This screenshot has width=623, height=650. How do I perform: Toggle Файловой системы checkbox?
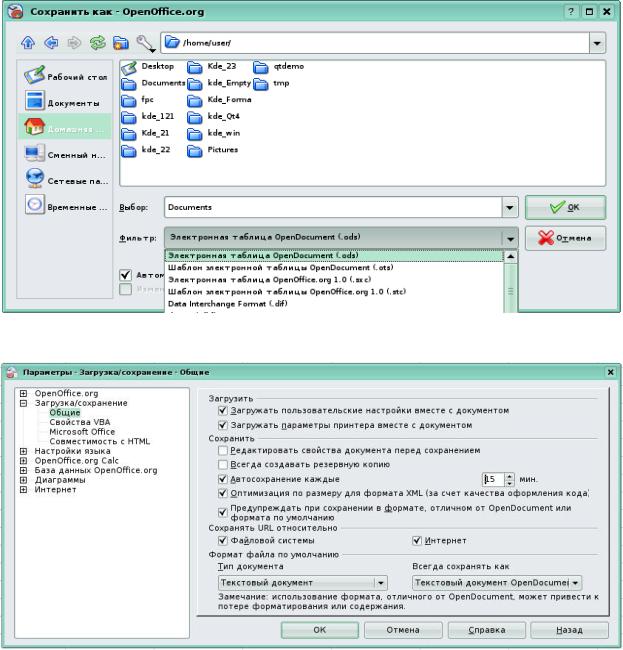coord(223,540)
